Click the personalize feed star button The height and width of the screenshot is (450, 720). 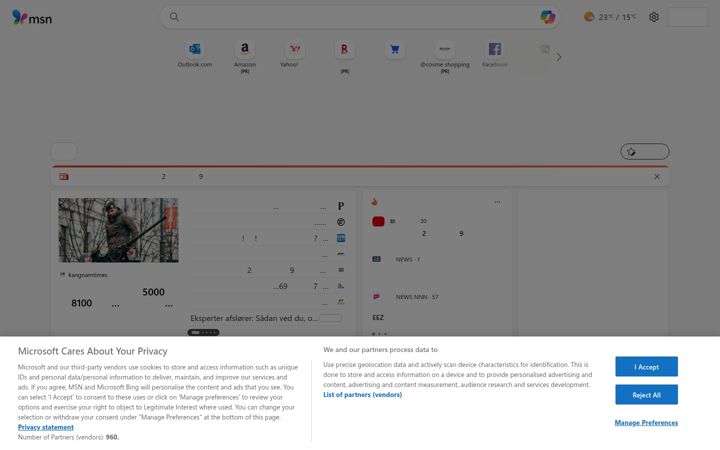(x=645, y=152)
